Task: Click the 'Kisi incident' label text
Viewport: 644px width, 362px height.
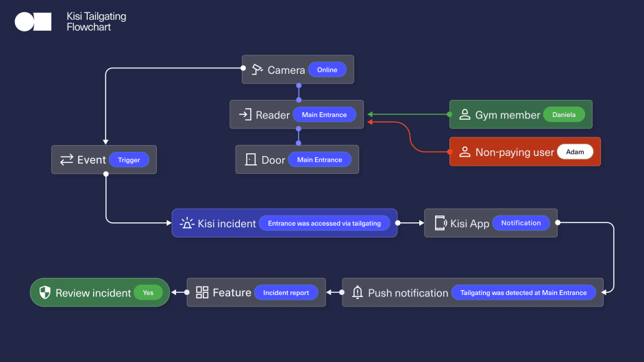Action: click(x=227, y=224)
